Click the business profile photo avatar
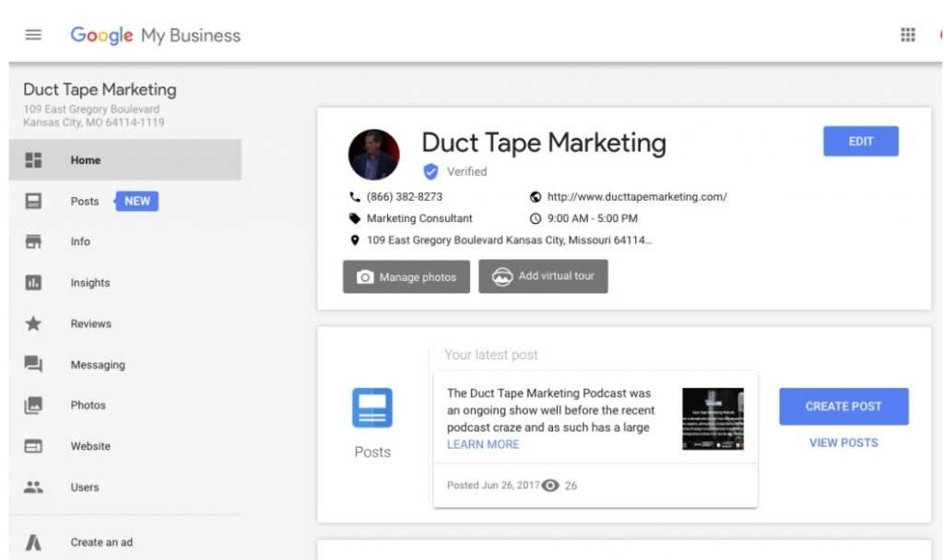 (374, 155)
